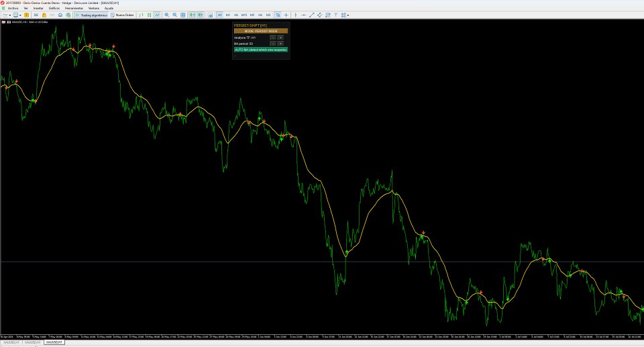
Task: Click the new chart icon
Action: point(5,15)
